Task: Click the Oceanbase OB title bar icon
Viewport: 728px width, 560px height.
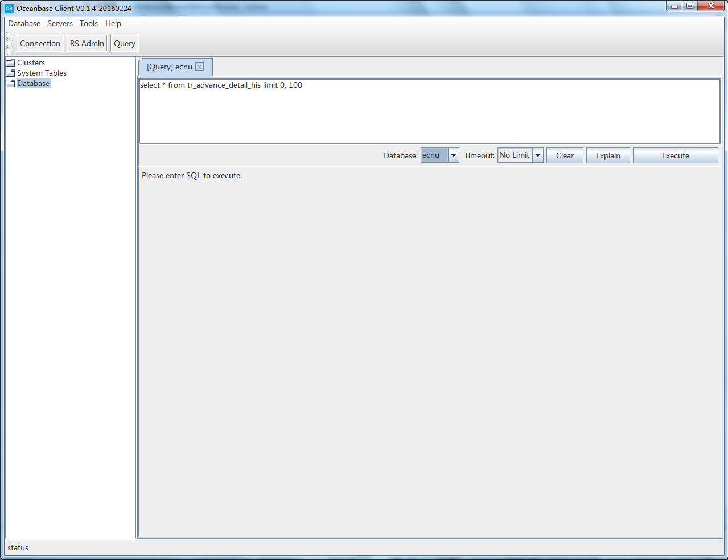Action: pos(9,8)
